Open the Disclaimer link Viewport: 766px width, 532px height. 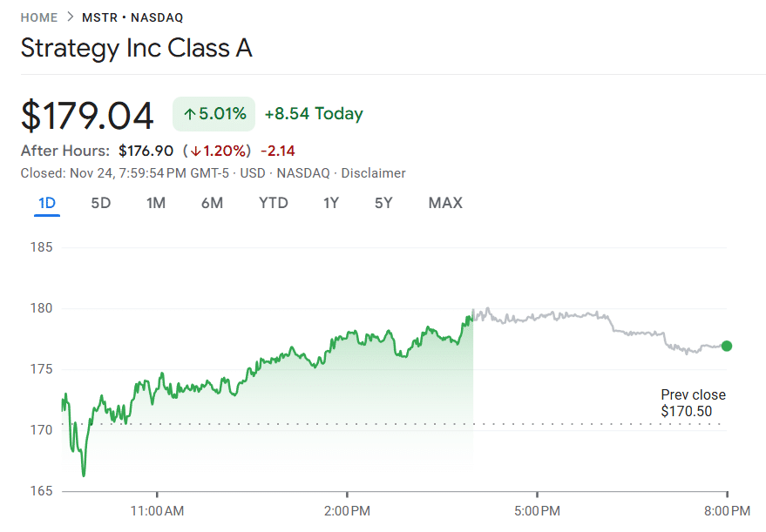point(373,173)
